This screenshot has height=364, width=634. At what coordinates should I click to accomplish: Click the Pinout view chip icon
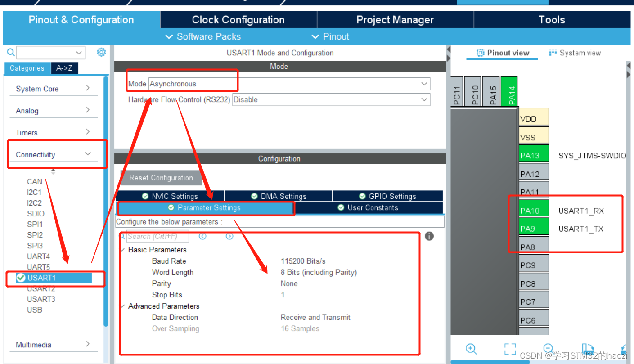481,53
